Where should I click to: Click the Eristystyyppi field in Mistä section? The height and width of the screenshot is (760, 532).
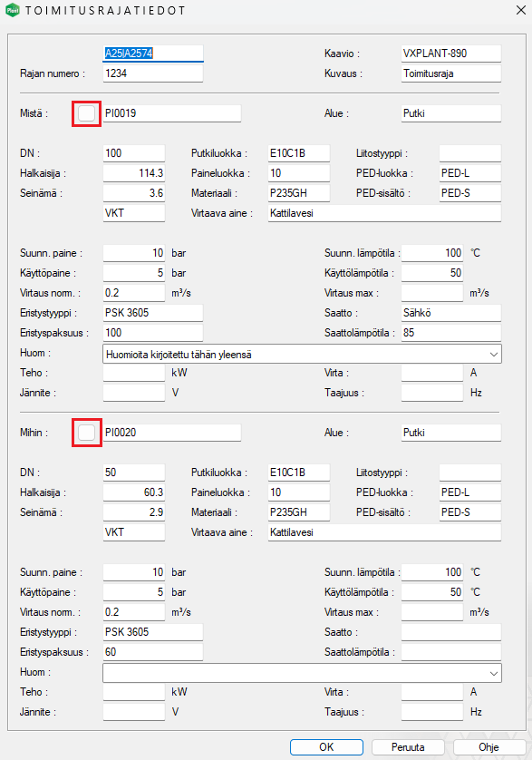153,313
